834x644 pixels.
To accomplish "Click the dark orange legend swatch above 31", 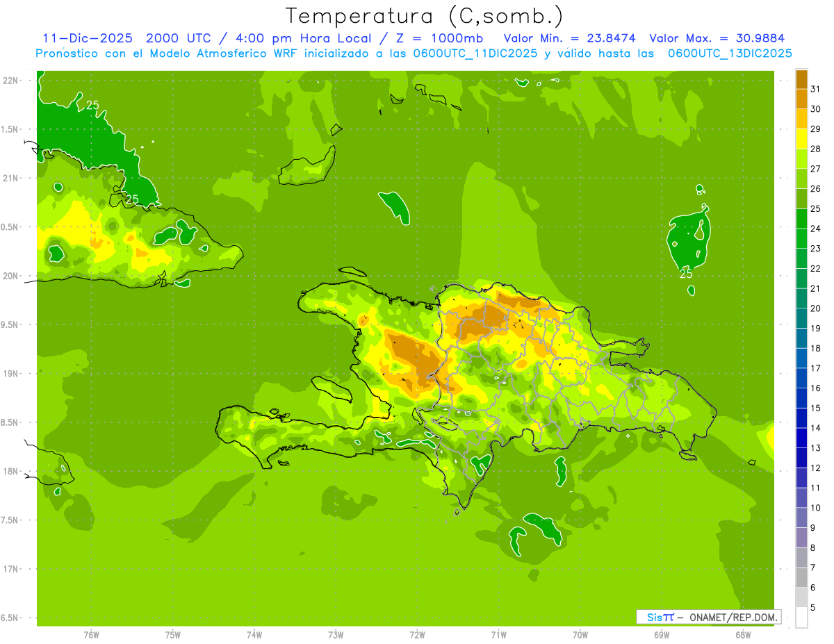I will [x=801, y=79].
